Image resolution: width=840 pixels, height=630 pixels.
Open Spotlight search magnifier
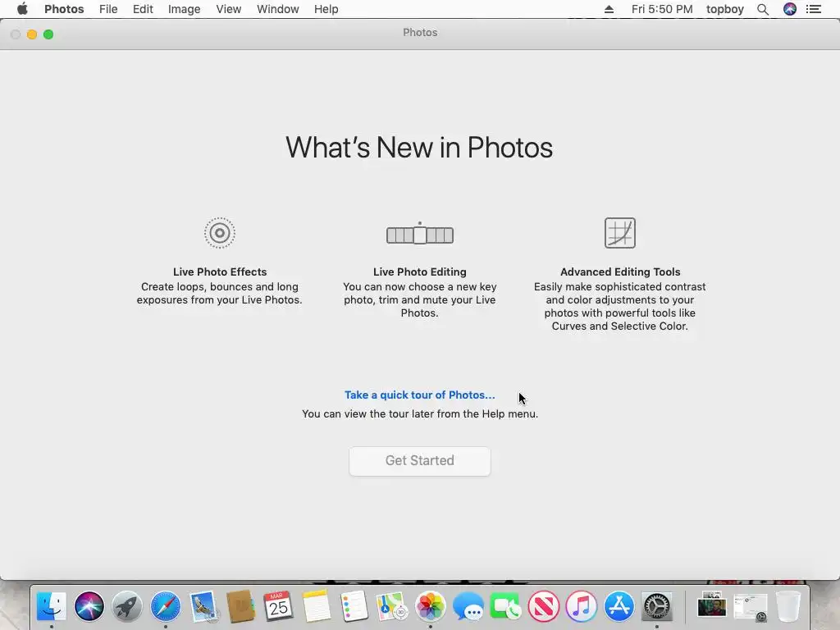coord(763,9)
